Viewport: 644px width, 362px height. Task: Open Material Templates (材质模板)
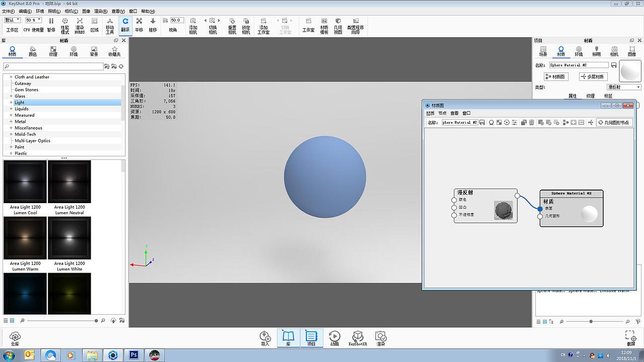click(324, 26)
